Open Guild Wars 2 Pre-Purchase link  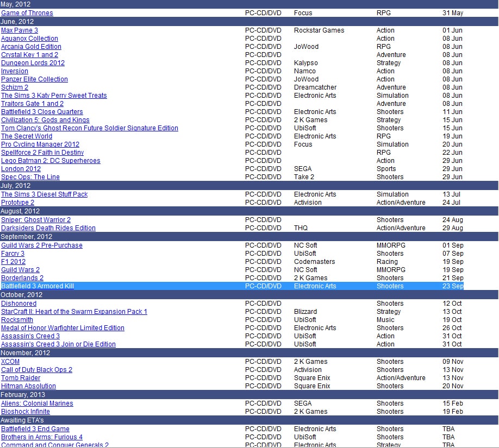coord(42,245)
